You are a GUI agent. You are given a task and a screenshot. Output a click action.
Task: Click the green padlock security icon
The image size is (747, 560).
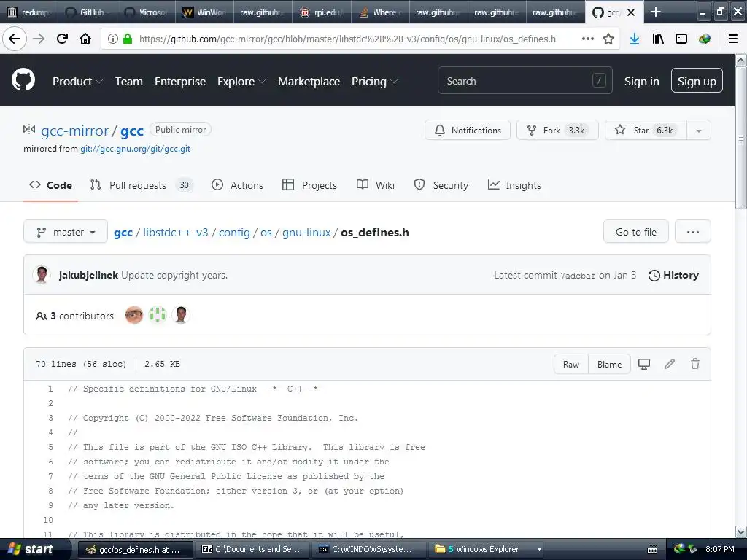click(x=128, y=39)
